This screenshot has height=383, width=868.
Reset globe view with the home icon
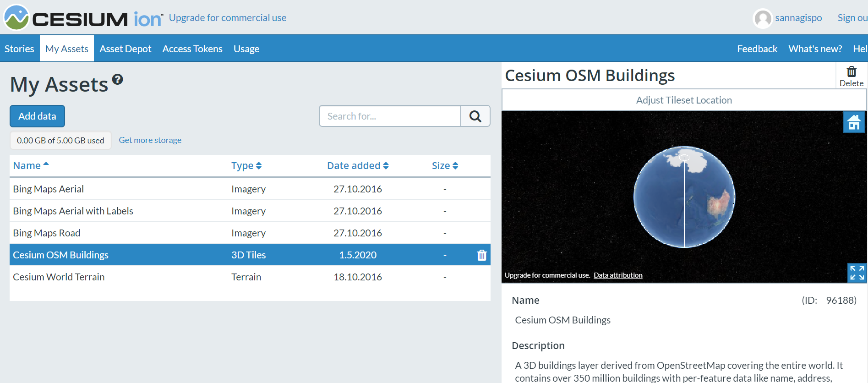[854, 122]
